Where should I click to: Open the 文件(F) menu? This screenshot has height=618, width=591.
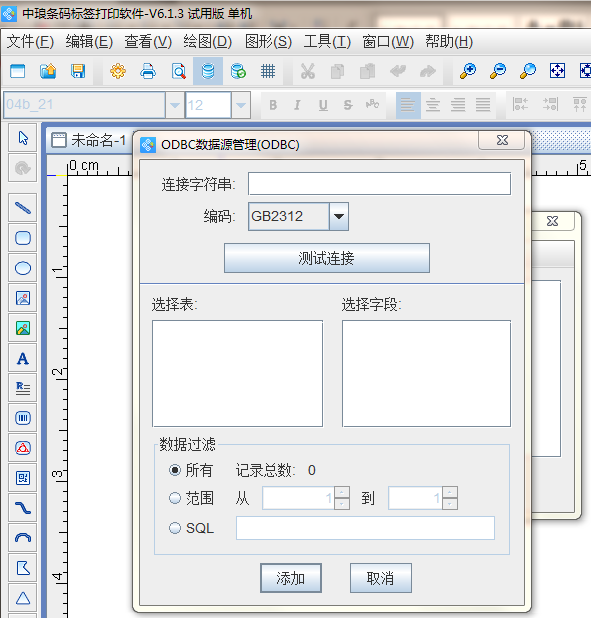point(30,41)
